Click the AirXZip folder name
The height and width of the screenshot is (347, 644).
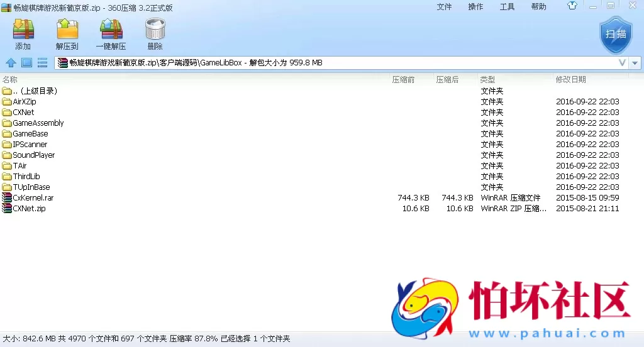pos(25,101)
